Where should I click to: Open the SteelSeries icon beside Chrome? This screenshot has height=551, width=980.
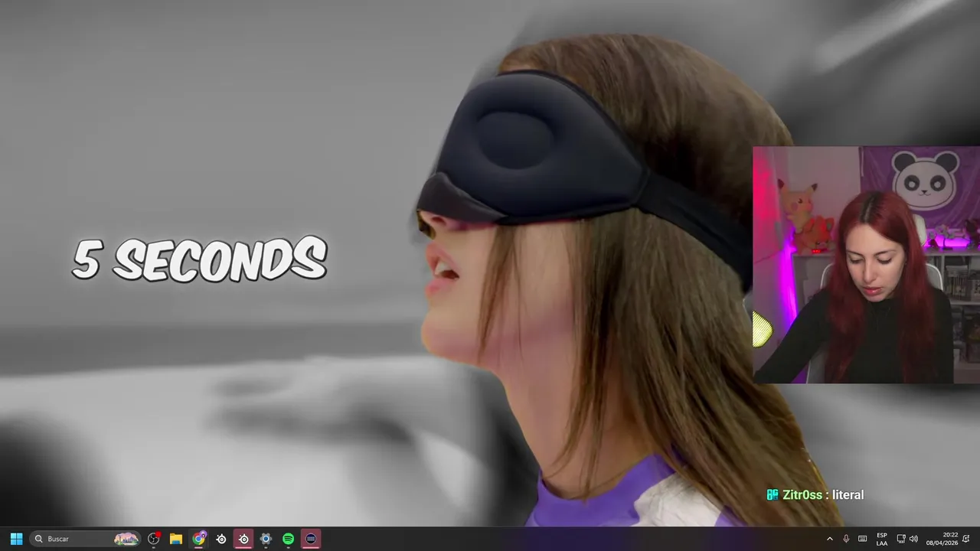pos(221,539)
